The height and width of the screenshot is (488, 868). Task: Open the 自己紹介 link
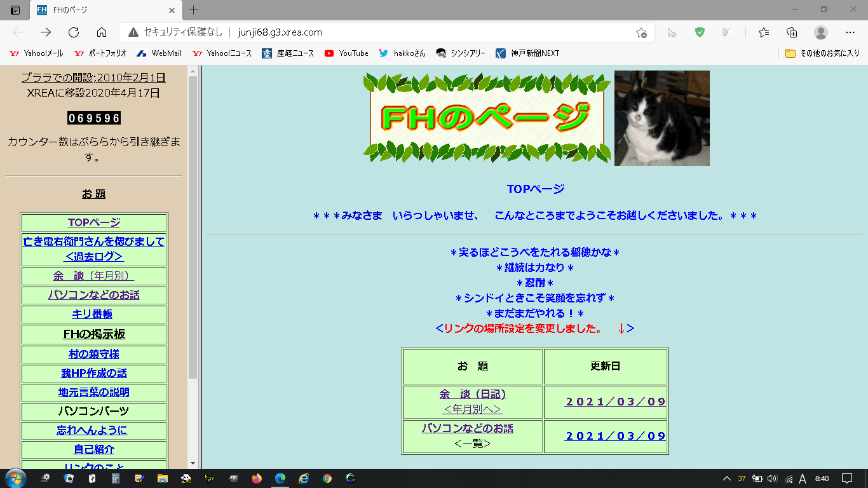(x=94, y=449)
